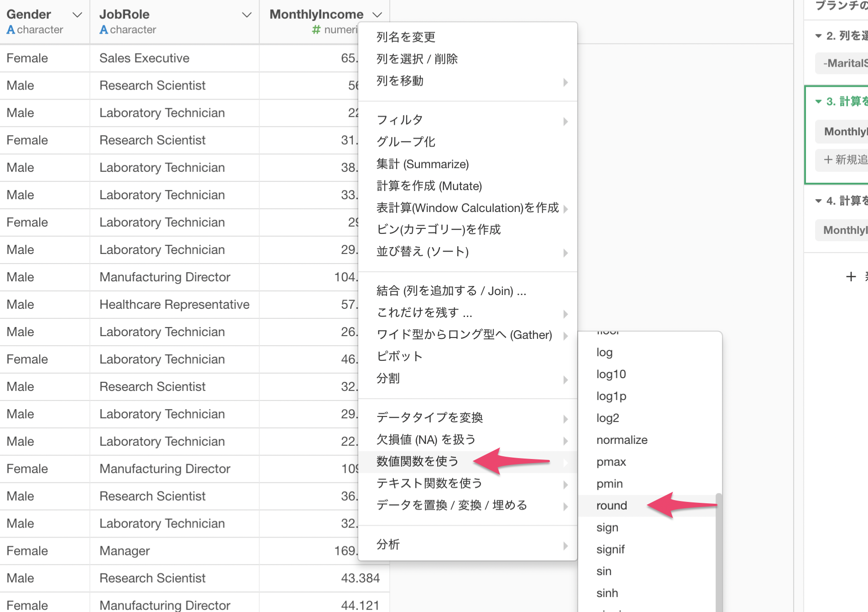Image resolution: width=868 pixels, height=612 pixels.
Task: Open 数値関数を使う submenu
Action: click(468, 462)
